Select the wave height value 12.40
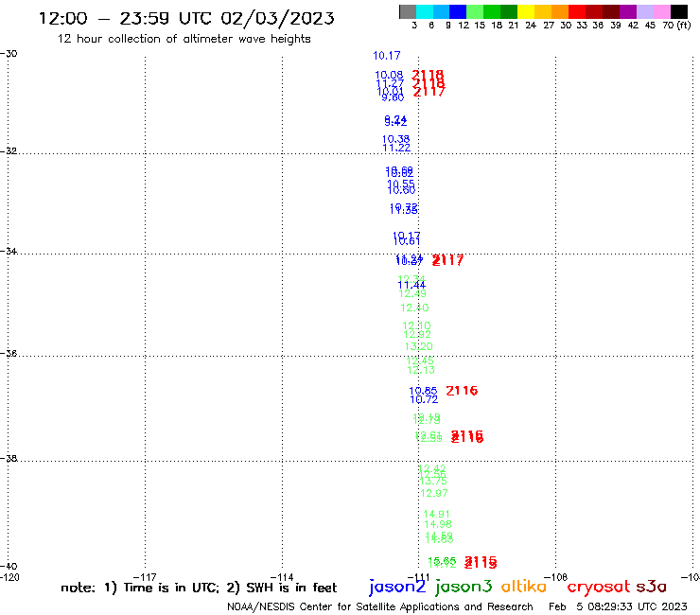This screenshot has height=615, width=700. pos(414,307)
